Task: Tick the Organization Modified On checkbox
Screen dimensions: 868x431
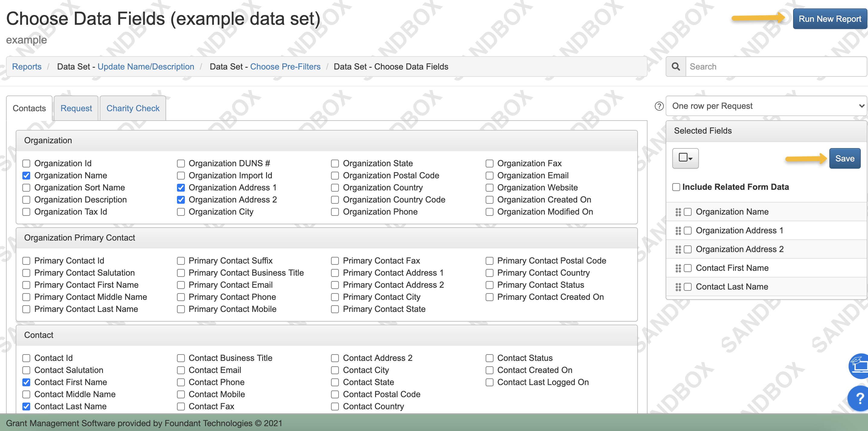Action: [x=490, y=212]
